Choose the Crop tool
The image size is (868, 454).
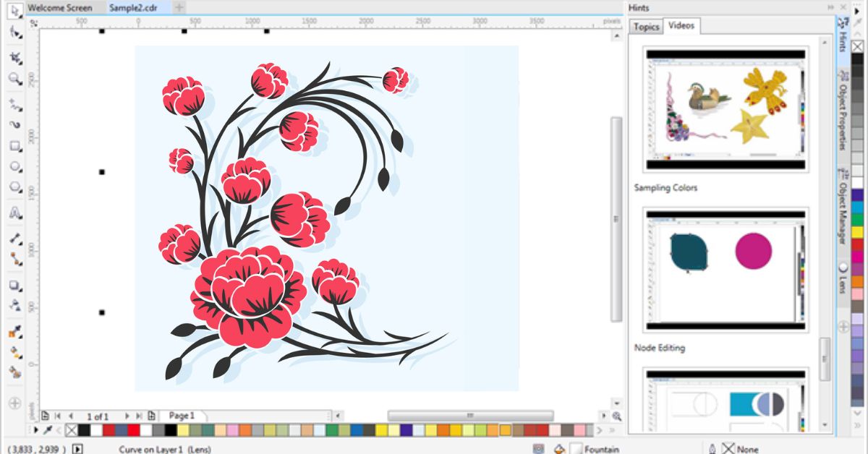click(x=15, y=58)
